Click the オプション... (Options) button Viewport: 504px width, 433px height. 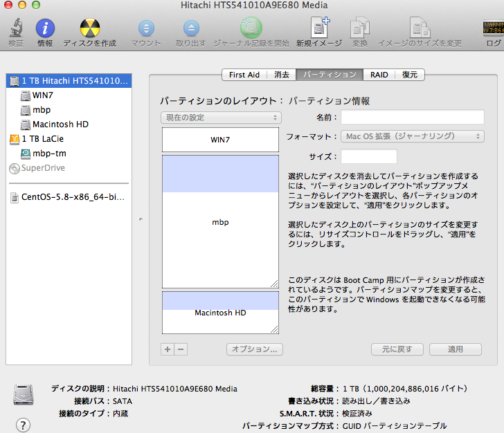(x=254, y=349)
